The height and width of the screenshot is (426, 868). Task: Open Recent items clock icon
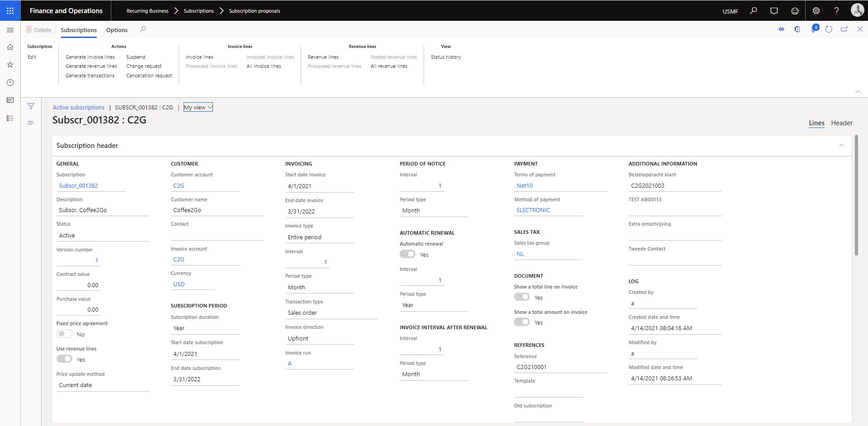pos(10,83)
